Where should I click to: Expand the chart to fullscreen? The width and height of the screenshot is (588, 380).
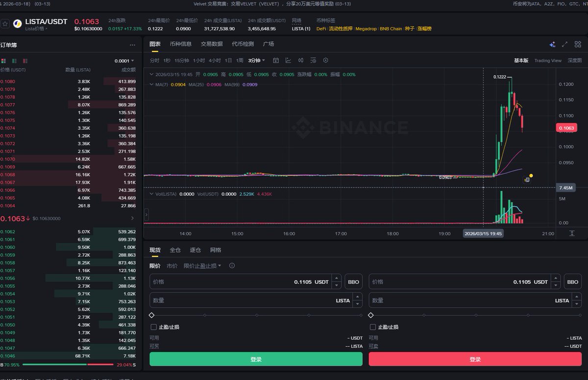pyautogui.click(x=564, y=44)
